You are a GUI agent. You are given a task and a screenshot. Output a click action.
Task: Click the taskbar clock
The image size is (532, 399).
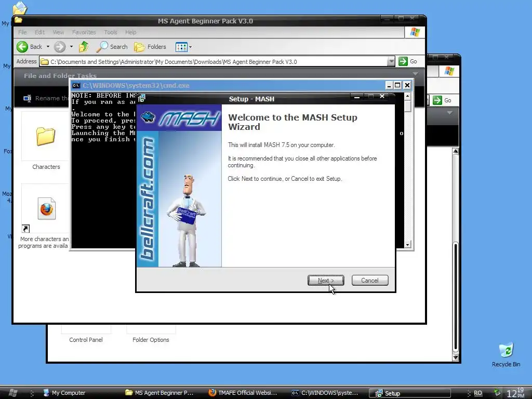pyautogui.click(x=516, y=393)
